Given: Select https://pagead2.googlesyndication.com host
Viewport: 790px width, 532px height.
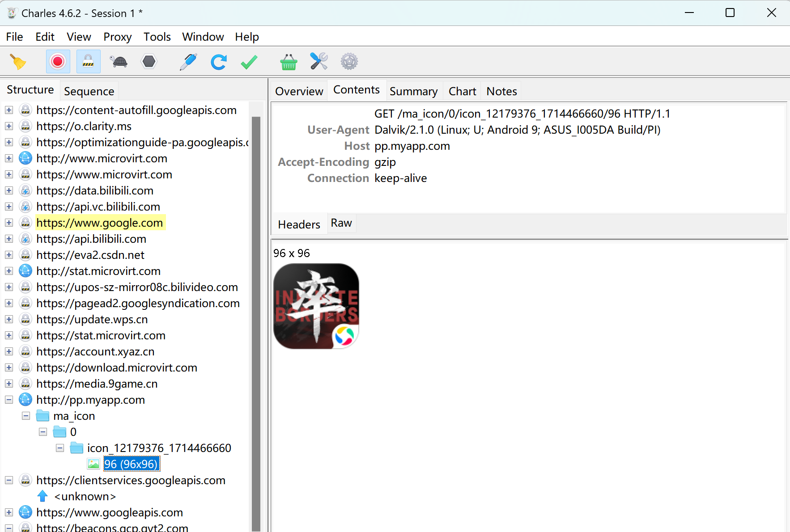Looking at the screenshot, I should (138, 303).
